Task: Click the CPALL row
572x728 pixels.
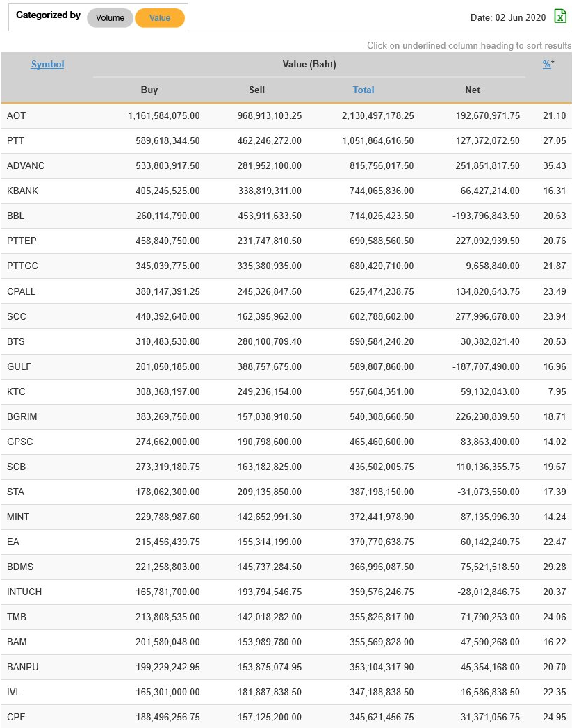Action: [x=22, y=291]
